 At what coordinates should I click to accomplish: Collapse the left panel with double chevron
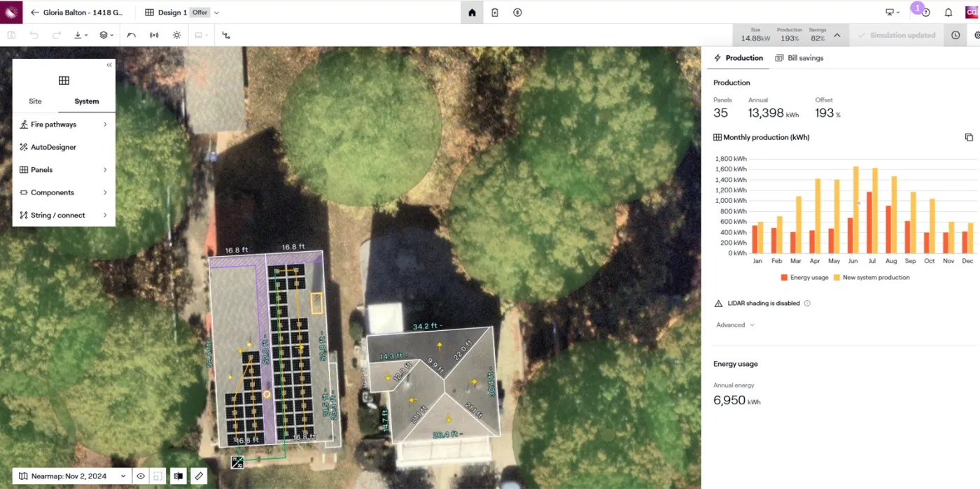point(109,65)
